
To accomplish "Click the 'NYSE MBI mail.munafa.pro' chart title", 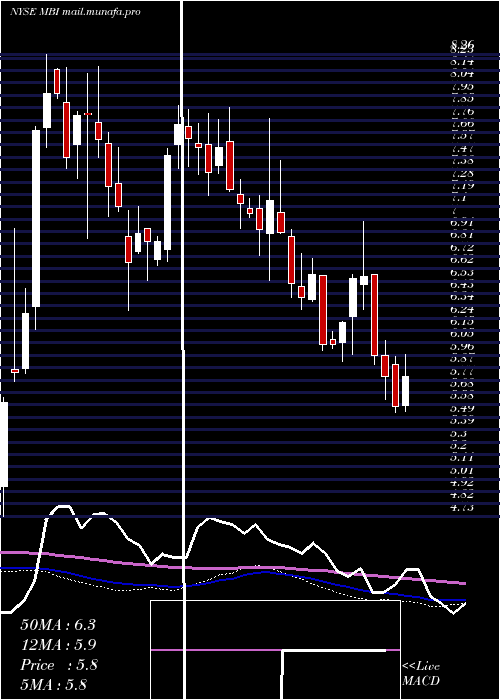I will [75, 12].
